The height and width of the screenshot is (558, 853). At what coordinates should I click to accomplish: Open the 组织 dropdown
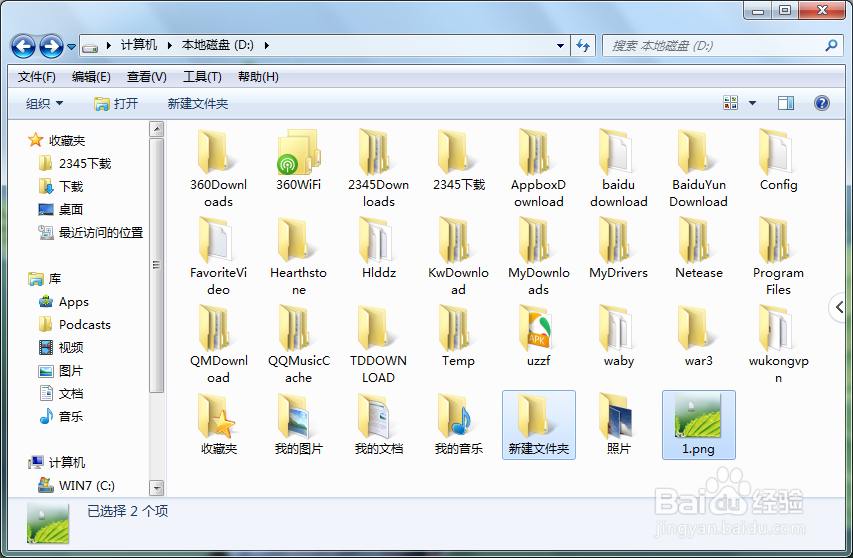coord(44,103)
